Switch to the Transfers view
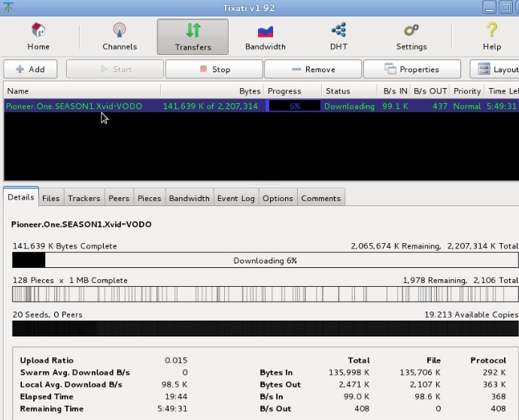 [193, 36]
